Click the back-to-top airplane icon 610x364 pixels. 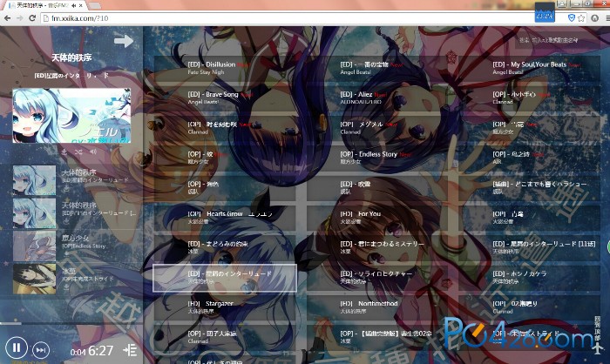[x=598, y=348]
